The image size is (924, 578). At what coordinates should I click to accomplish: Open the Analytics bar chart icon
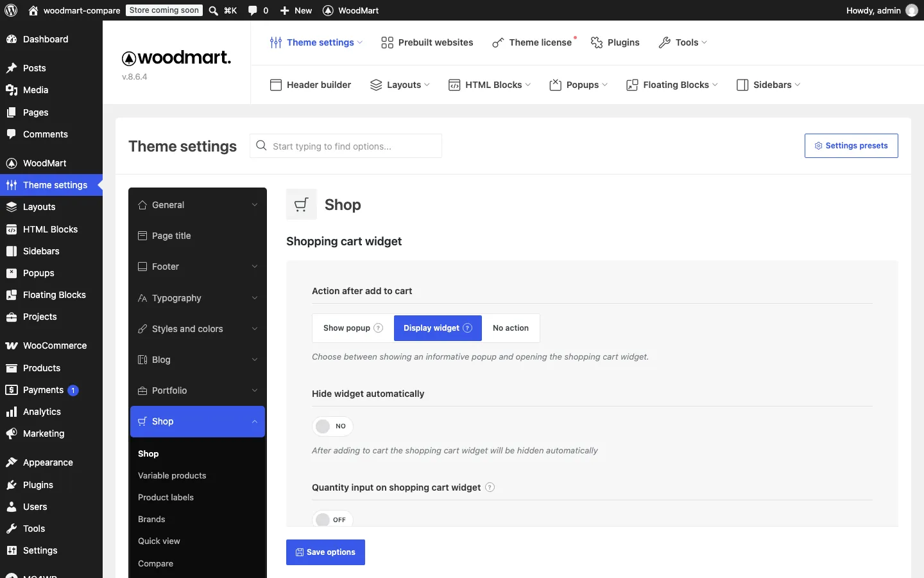point(12,412)
